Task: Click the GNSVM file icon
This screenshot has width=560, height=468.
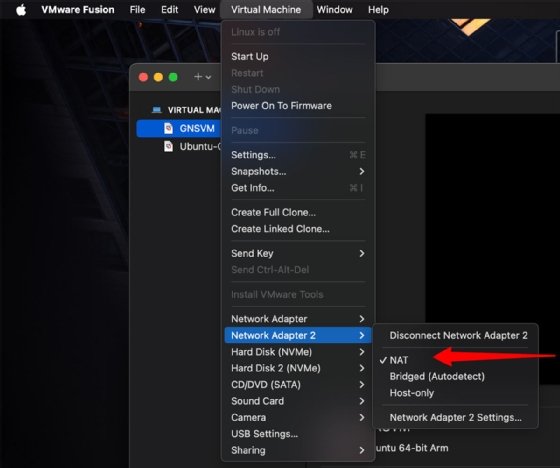Action: click(168, 129)
